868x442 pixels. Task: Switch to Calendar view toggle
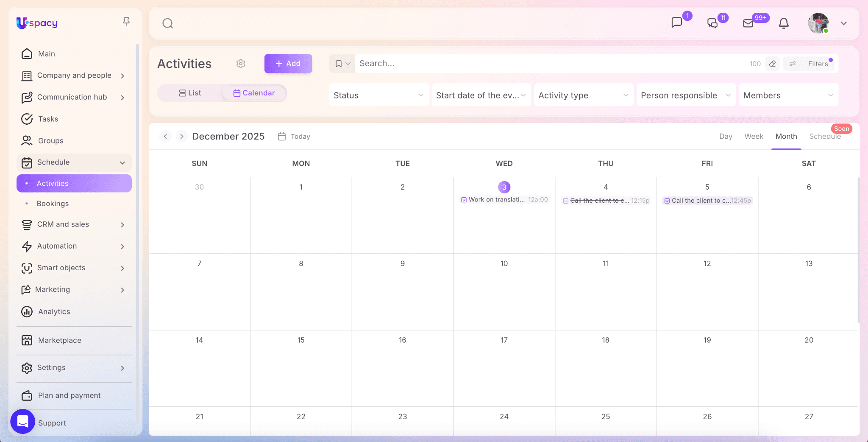pos(254,93)
